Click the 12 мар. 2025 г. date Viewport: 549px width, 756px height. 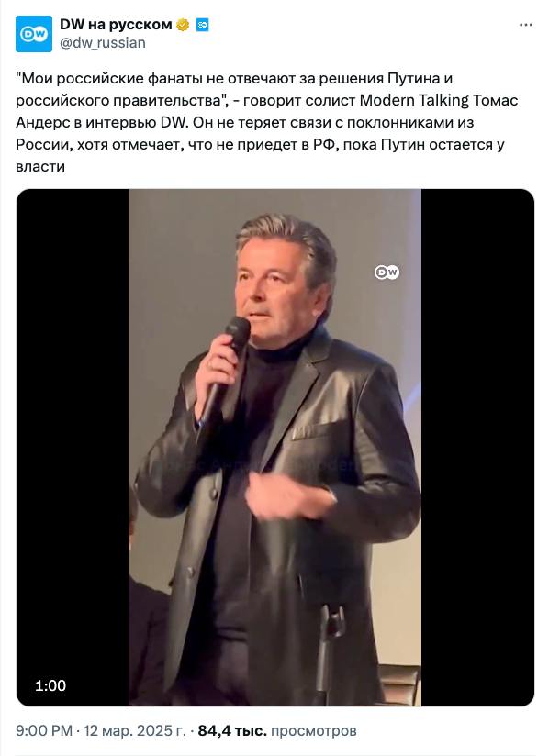[x=135, y=731]
